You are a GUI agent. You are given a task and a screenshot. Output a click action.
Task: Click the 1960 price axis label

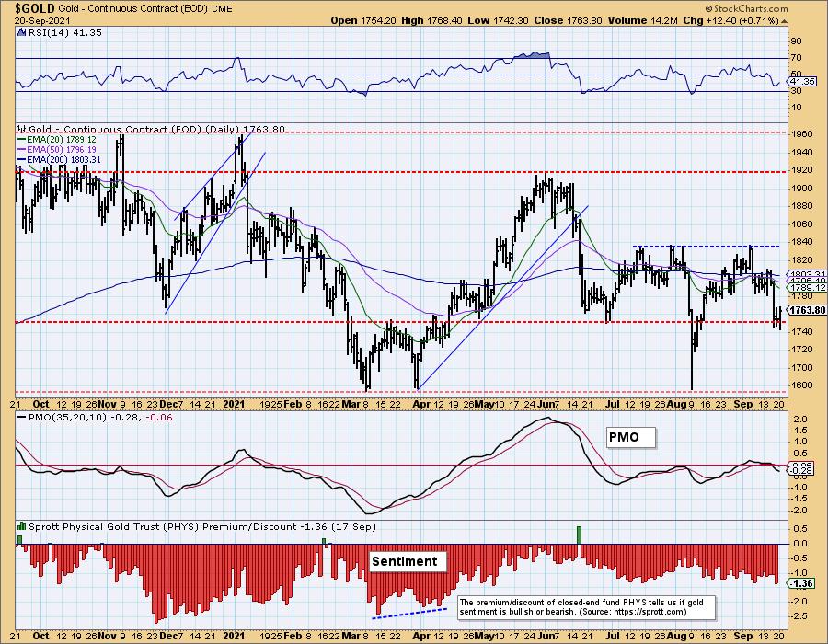[801, 134]
